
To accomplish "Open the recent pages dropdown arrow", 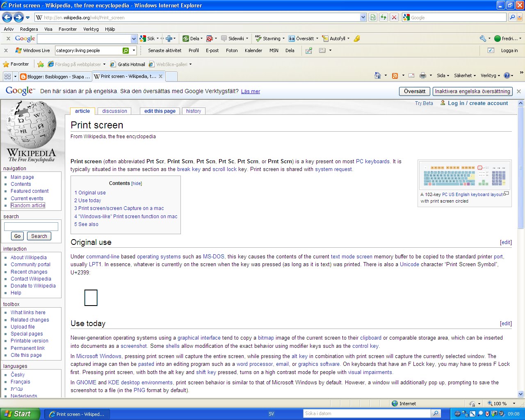I will [x=27, y=18].
